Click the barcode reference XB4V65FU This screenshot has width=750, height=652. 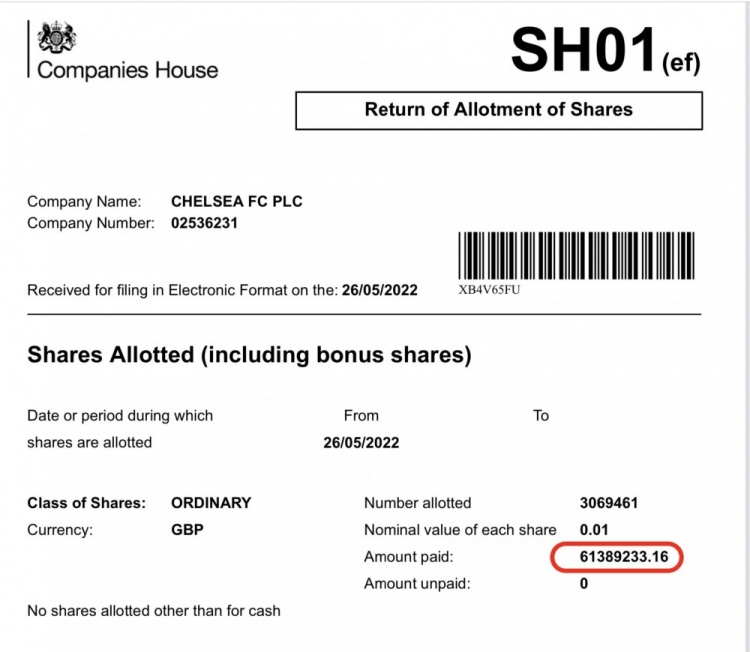(x=489, y=290)
